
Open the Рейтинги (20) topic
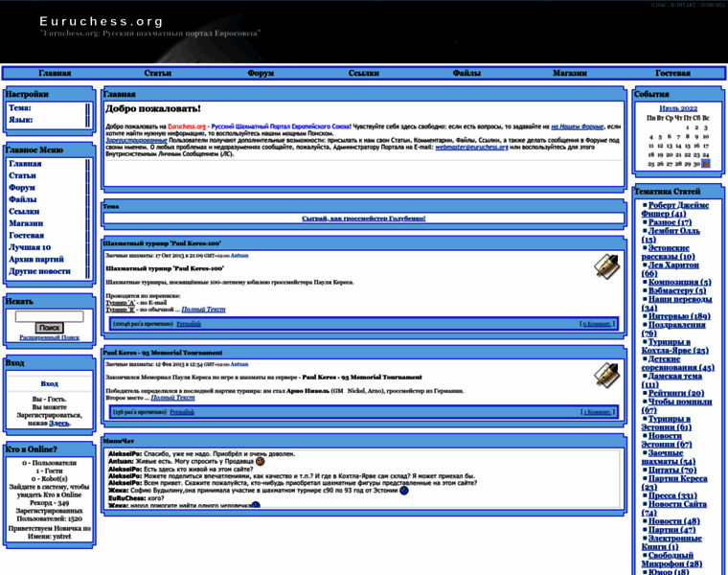click(676, 394)
